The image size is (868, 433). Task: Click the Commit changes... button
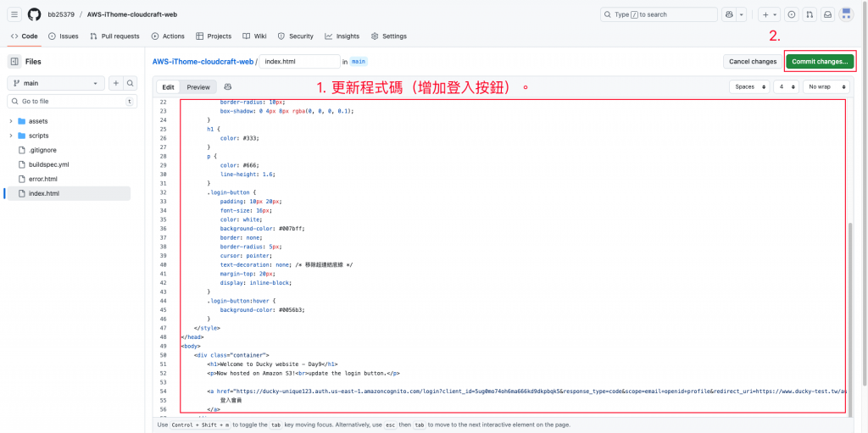click(x=820, y=62)
